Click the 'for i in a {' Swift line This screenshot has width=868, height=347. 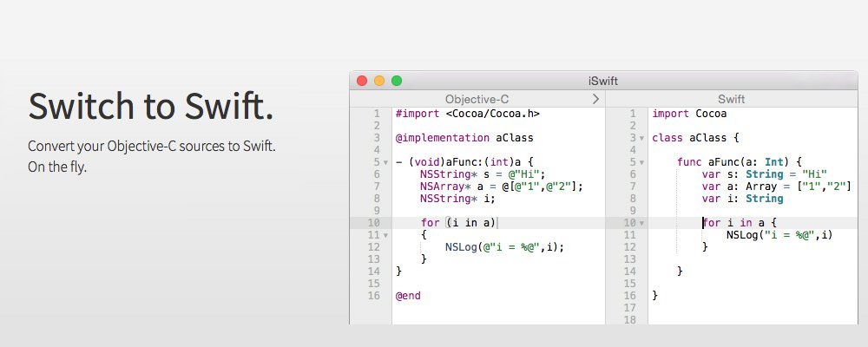click(x=740, y=223)
